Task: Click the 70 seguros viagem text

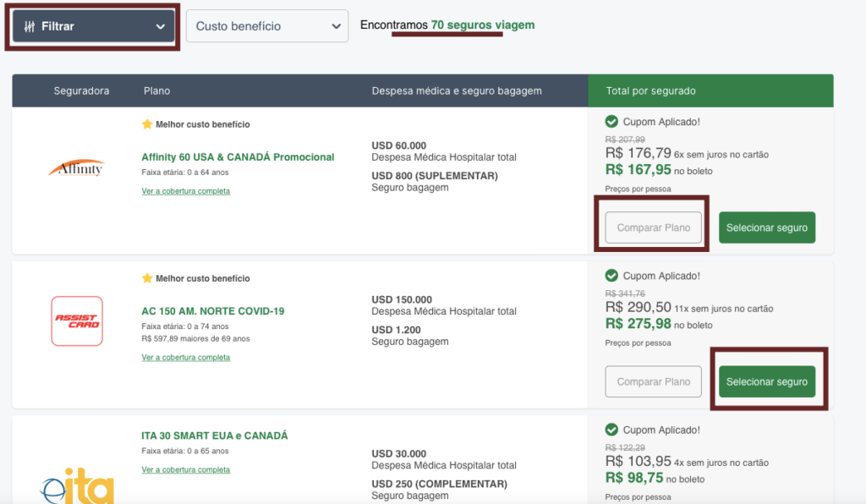Action: (483, 25)
